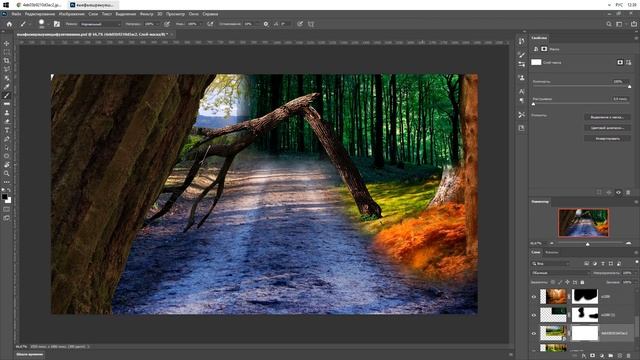Select the Eyedropper tool

7,87
